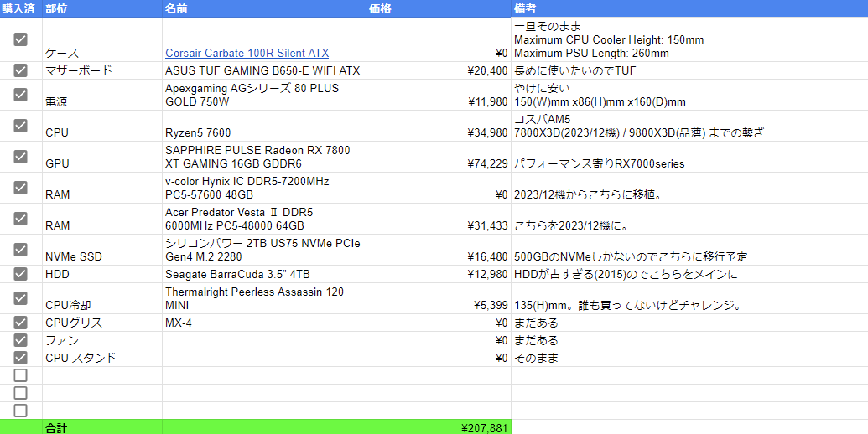
Task: Select the ケース cell
Action: 102,39
